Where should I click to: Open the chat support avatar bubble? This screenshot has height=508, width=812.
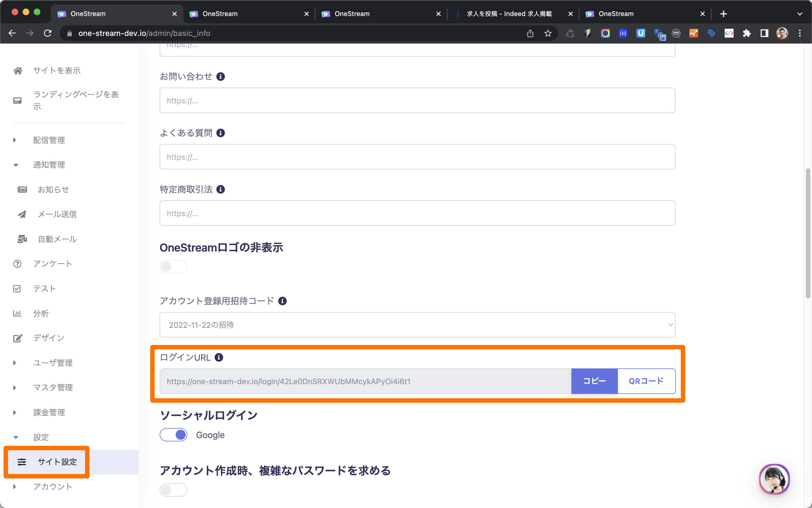coord(774,479)
